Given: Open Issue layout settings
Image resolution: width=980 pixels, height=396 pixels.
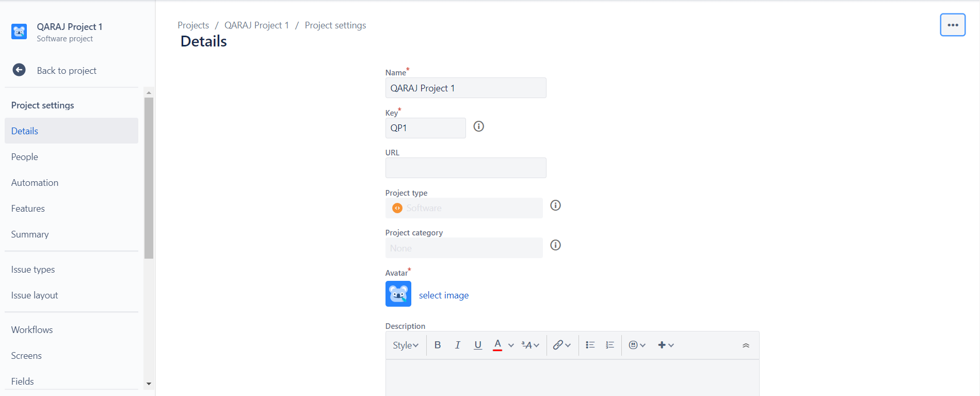Looking at the screenshot, I should [71, 295].
